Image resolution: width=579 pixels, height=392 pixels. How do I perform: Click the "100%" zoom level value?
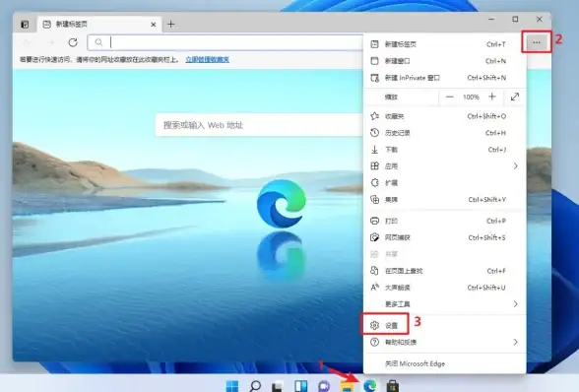tap(471, 97)
